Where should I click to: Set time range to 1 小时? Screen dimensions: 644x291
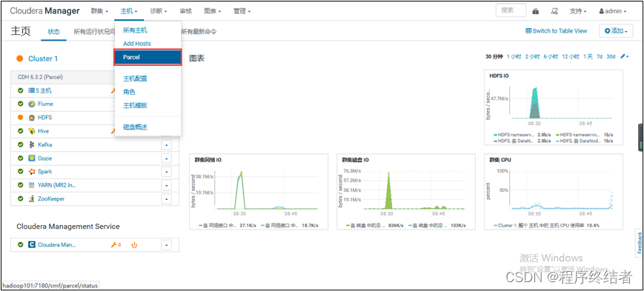click(514, 56)
